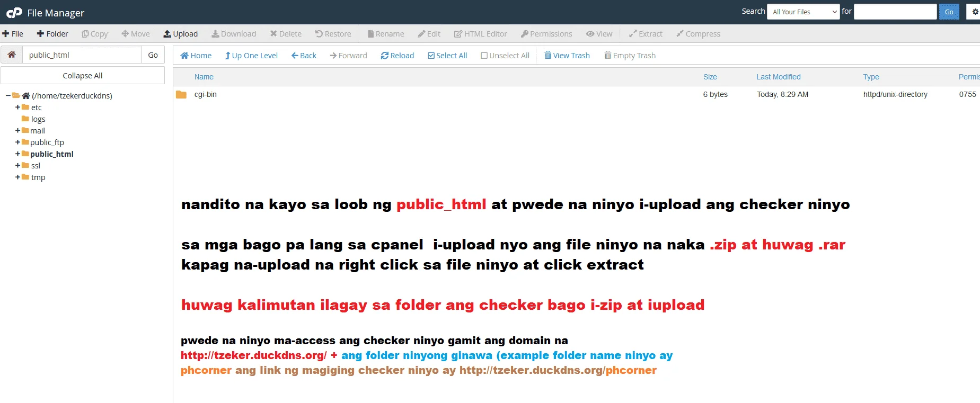Open View Trash

coord(567,56)
